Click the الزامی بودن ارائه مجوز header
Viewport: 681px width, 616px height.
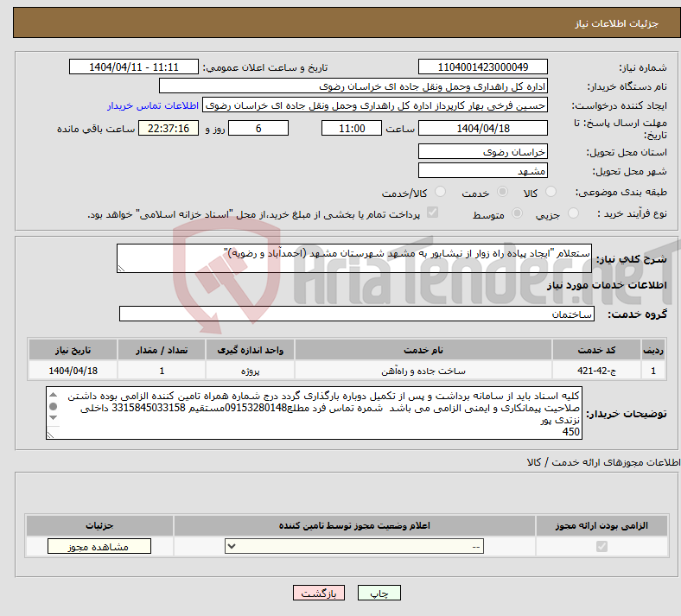[x=601, y=525]
